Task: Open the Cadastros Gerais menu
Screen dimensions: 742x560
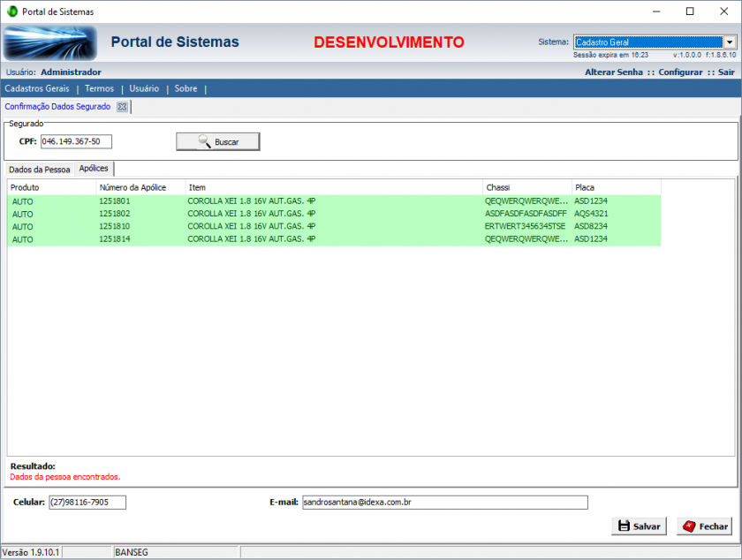Action: coord(37,88)
